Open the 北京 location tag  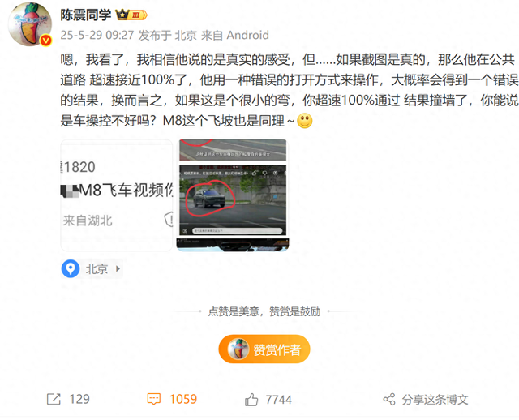click(x=92, y=268)
